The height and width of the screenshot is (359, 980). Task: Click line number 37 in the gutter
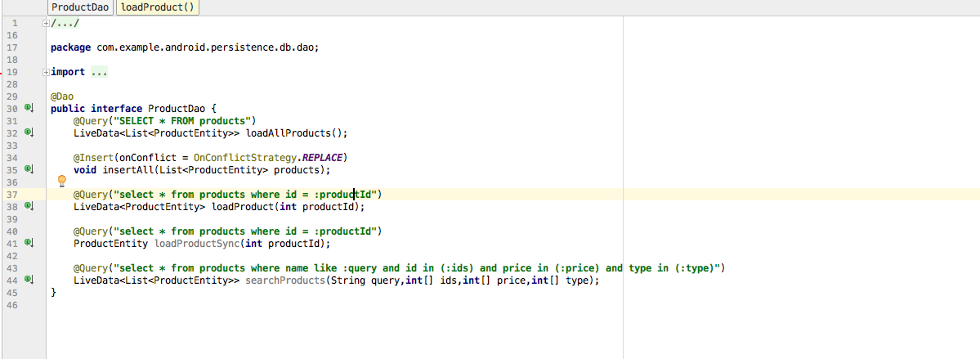click(11, 194)
